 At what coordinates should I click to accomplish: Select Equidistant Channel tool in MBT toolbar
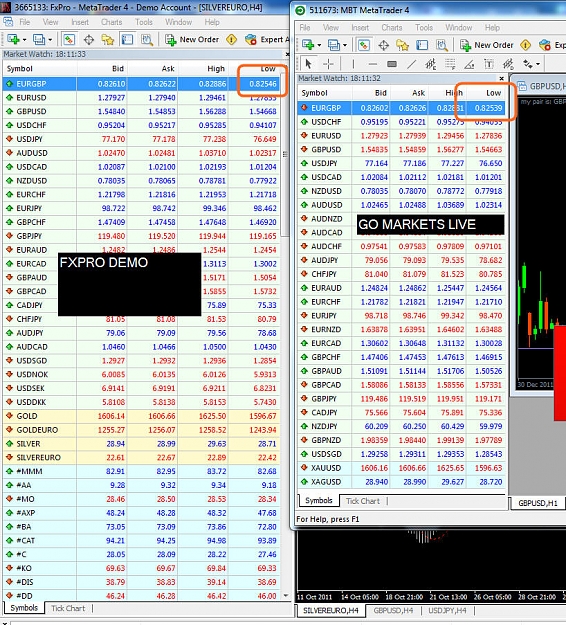(430, 64)
